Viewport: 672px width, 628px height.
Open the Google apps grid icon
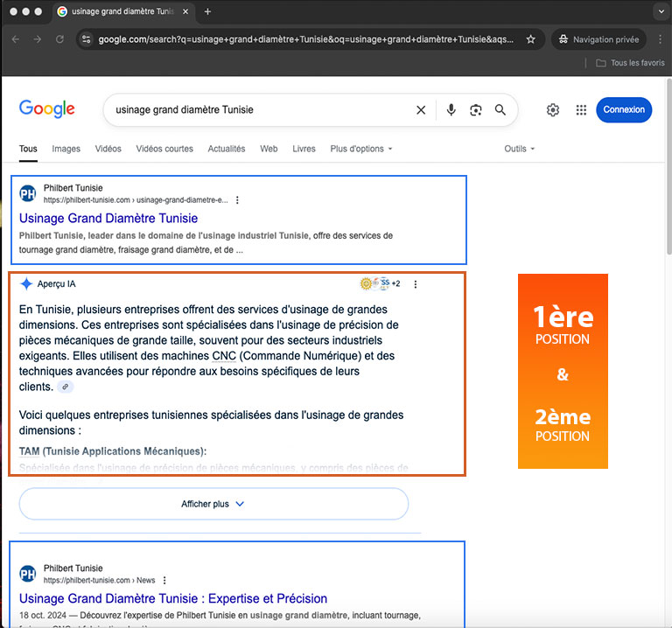click(x=581, y=110)
